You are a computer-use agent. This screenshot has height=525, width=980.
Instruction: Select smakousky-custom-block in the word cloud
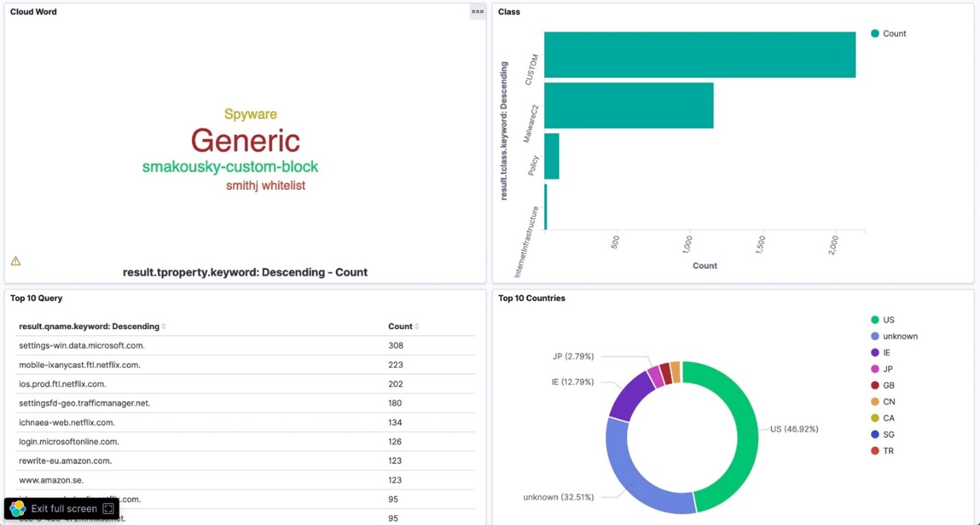[x=230, y=167]
